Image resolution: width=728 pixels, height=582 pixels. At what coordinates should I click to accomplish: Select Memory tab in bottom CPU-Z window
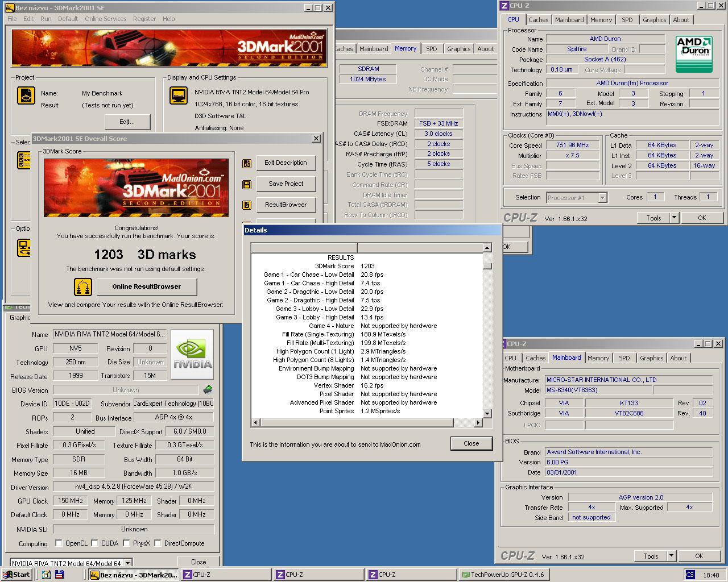click(598, 358)
